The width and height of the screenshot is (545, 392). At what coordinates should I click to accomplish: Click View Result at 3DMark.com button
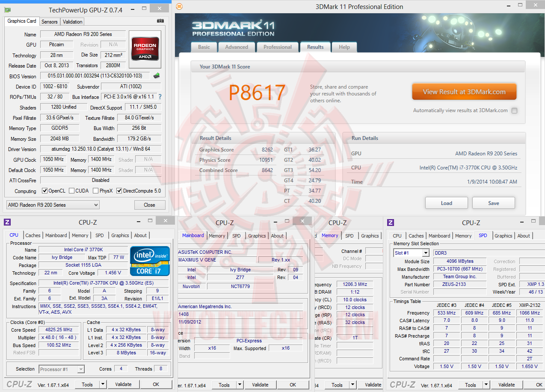pyautogui.click(x=464, y=92)
